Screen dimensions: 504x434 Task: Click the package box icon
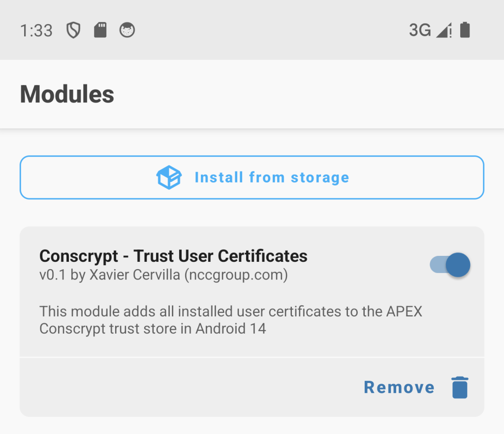(169, 178)
